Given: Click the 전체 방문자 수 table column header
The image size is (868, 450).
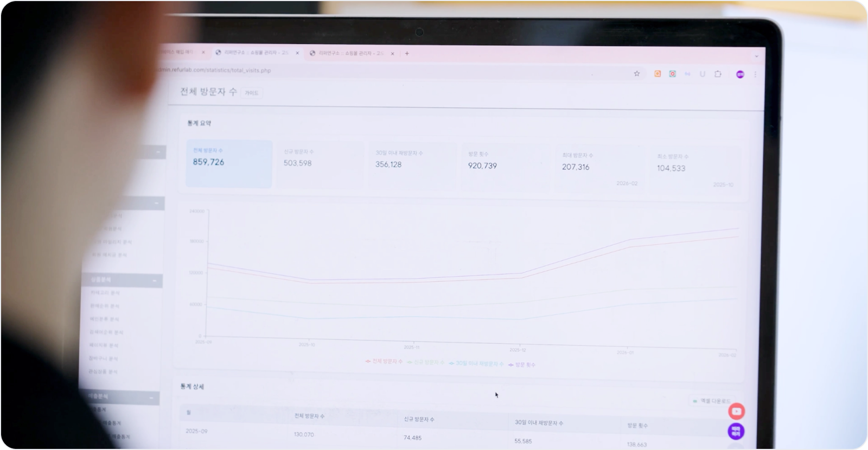Looking at the screenshot, I should click(309, 416).
